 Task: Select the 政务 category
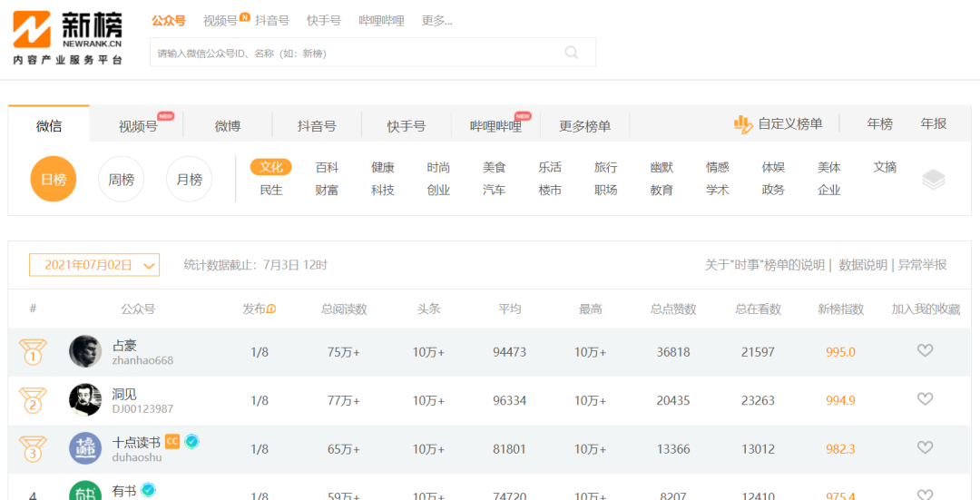click(773, 190)
